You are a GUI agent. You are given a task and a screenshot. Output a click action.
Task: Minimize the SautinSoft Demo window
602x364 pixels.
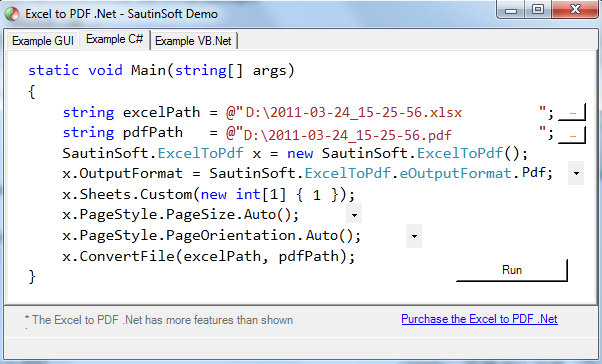pos(511,10)
